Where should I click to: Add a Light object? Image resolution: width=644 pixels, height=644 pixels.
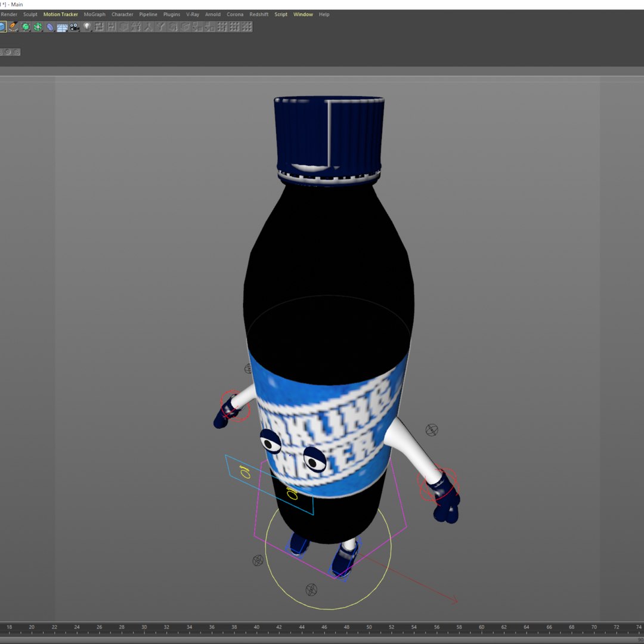tap(86, 27)
